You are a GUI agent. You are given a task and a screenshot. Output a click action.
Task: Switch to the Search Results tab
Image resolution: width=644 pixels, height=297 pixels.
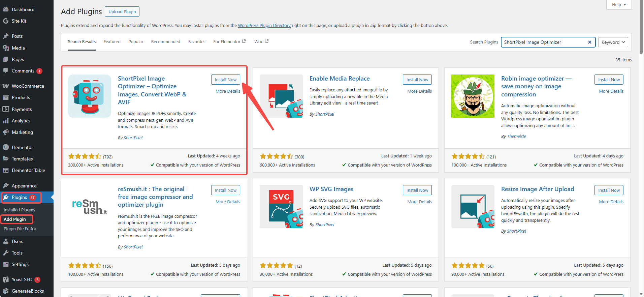[x=82, y=42]
